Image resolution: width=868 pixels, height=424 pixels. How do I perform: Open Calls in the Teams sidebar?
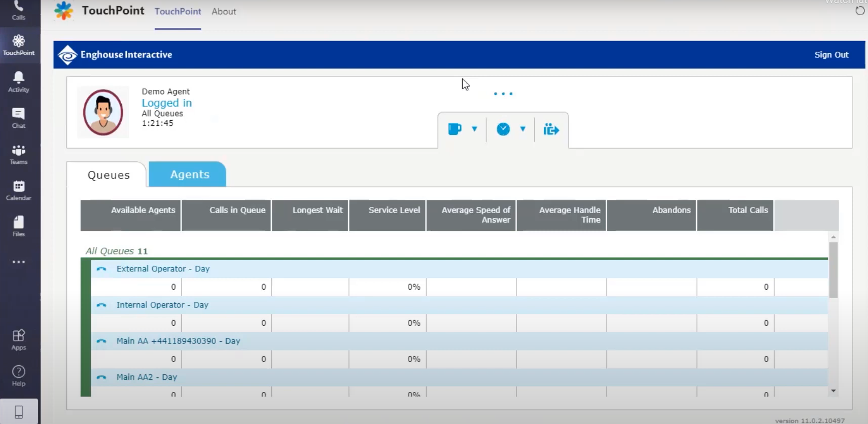tap(19, 11)
